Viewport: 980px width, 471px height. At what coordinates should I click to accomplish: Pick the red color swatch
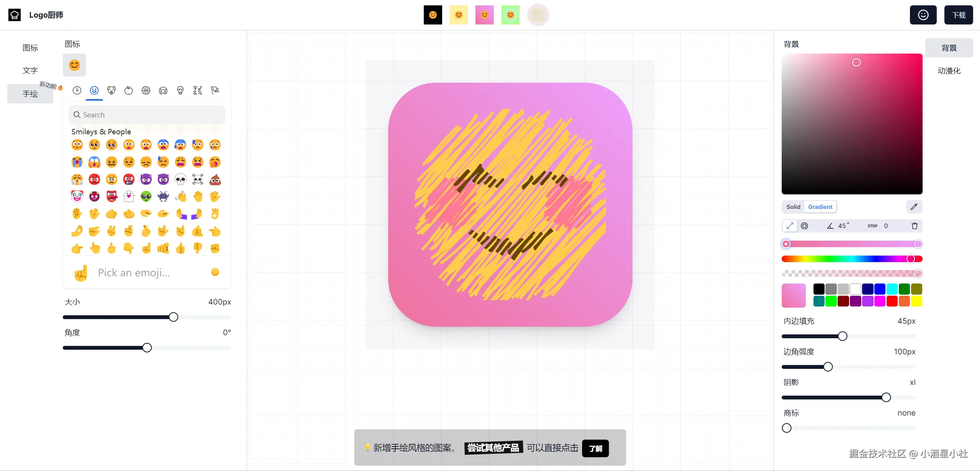tap(892, 301)
